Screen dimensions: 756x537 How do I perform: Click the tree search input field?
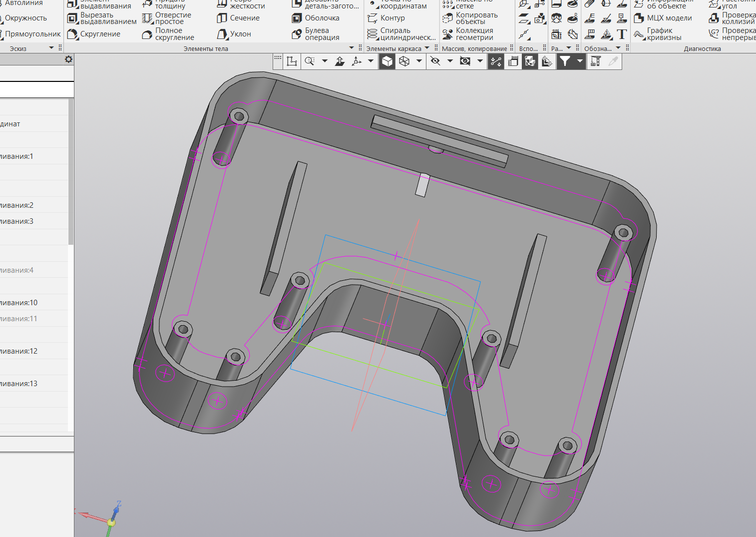tap(37, 89)
